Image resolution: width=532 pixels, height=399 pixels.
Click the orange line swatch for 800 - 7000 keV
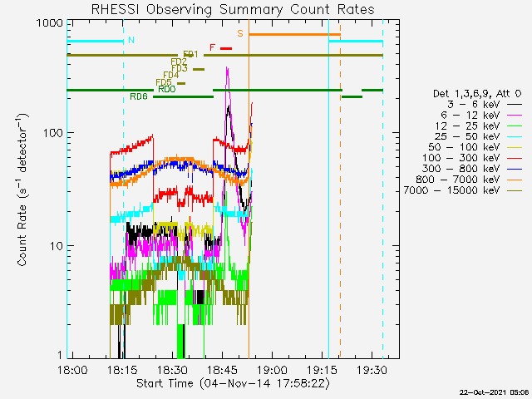[x=515, y=180]
